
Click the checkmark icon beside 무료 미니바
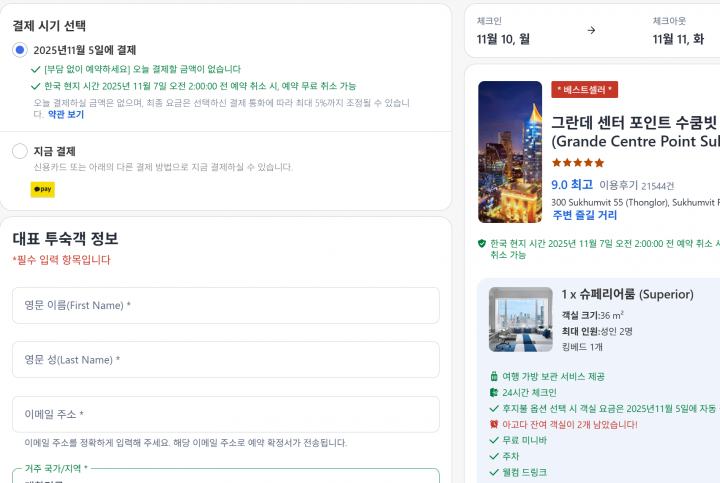click(x=493, y=440)
